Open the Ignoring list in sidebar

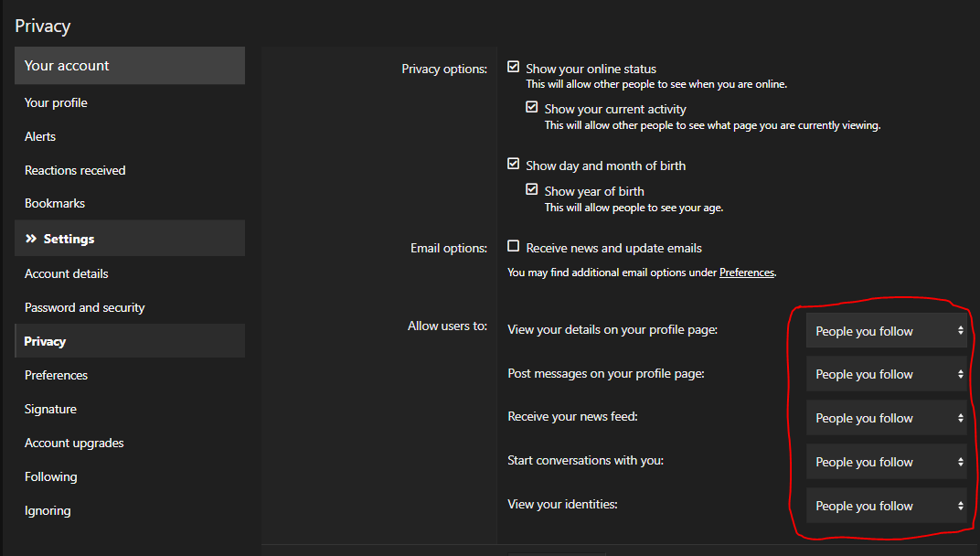pos(48,510)
